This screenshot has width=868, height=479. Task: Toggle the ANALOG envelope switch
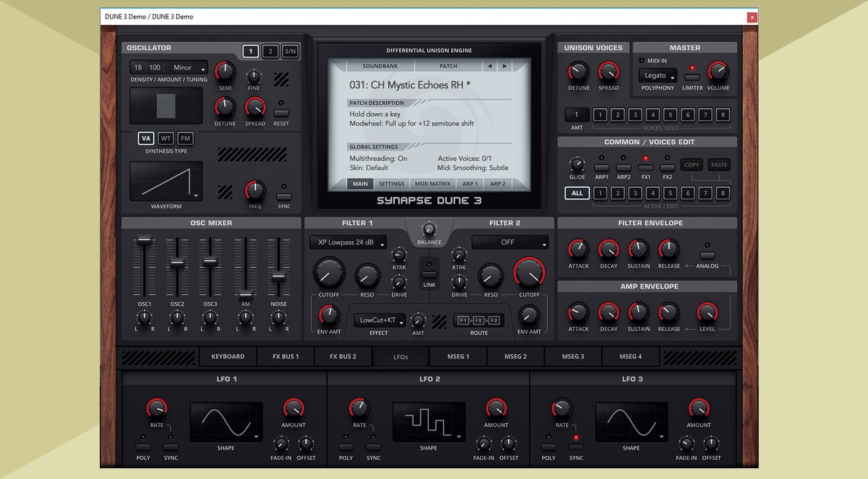click(707, 255)
